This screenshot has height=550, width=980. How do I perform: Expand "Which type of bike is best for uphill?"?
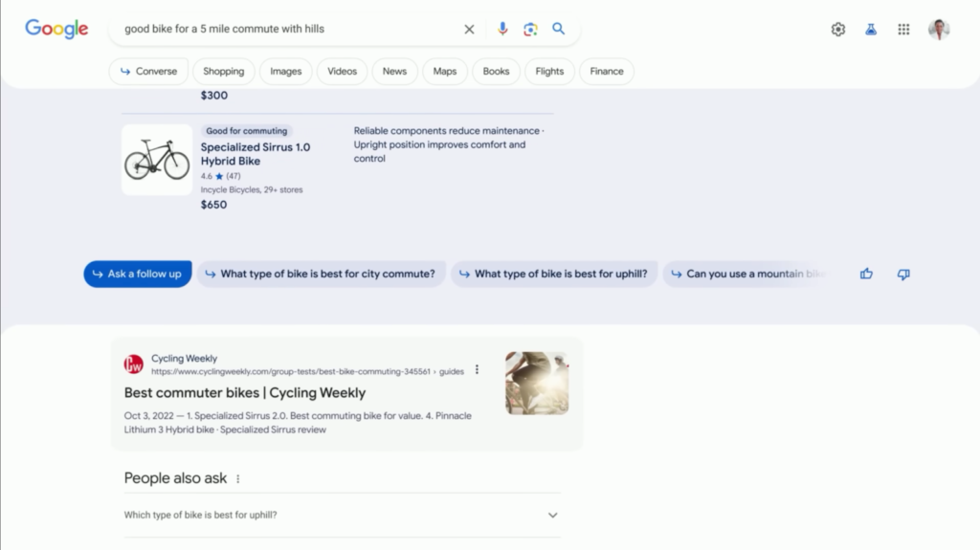coord(552,516)
